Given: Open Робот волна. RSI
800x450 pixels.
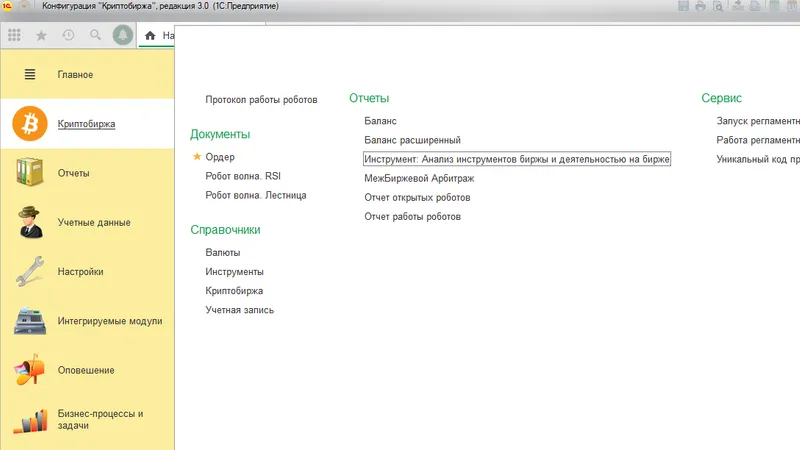Looking at the screenshot, I should 243,176.
